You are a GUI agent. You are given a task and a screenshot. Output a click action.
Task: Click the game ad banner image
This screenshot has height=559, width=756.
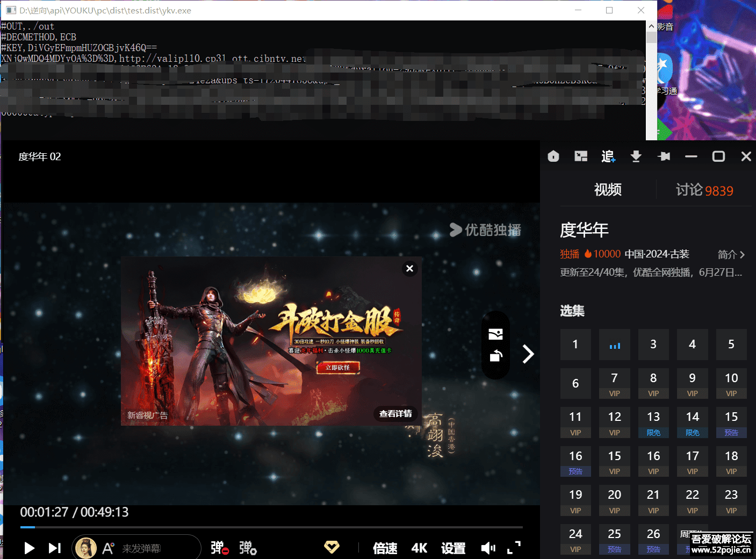pyautogui.click(x=271, y=341)
